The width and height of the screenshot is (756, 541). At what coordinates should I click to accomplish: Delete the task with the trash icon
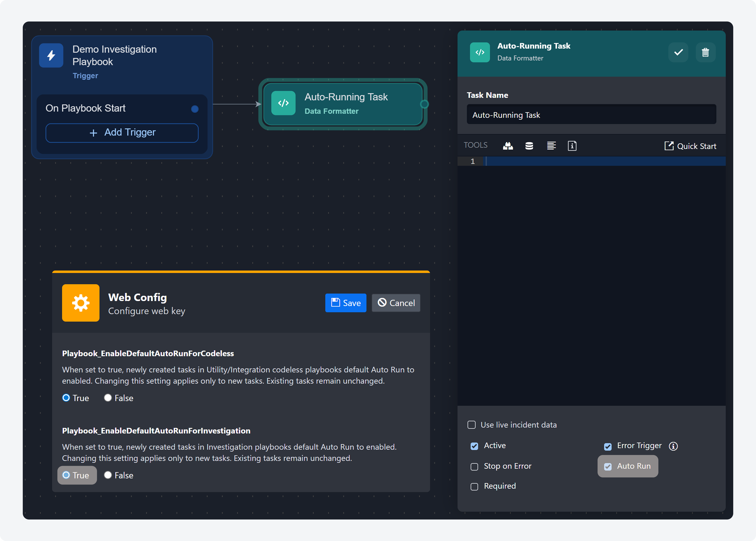(705, 52)
